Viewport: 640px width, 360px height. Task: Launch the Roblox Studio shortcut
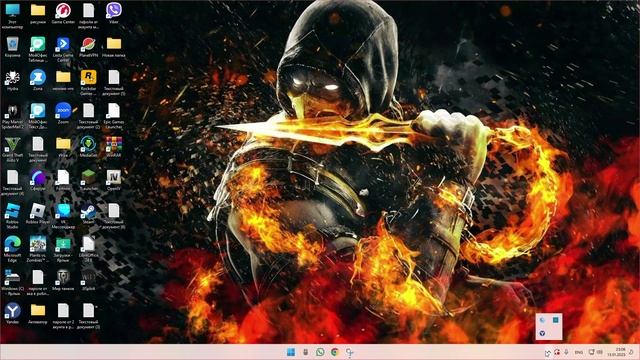pos(12,216)
